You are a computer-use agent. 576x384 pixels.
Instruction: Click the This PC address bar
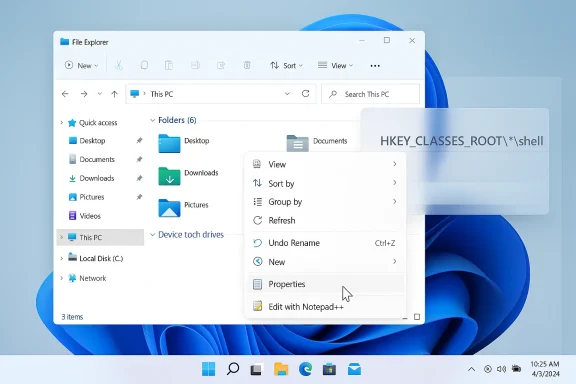pyautogui.click(x=220, y=94)
